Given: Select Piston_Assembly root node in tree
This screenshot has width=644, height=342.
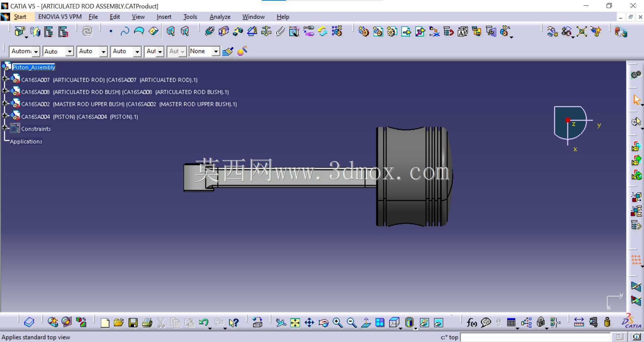Looking at the screenshot, I should tap(34, 67).
